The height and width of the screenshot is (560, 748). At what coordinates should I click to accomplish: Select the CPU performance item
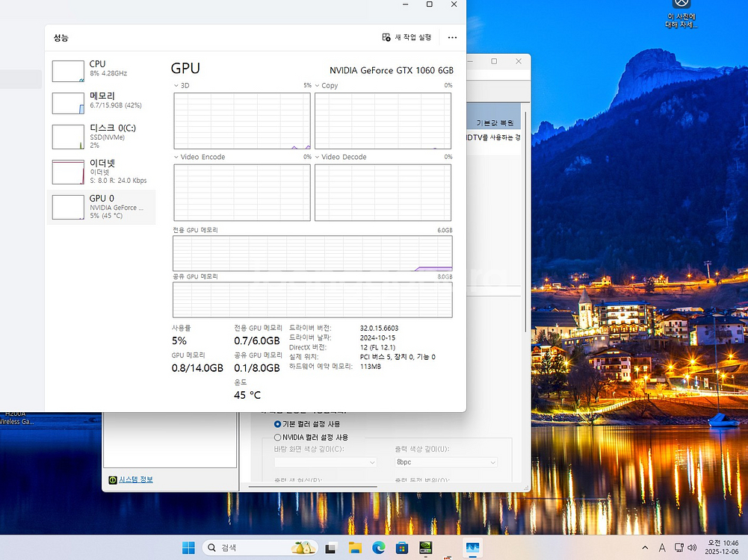pyautogui.click(x=101, y=69)
